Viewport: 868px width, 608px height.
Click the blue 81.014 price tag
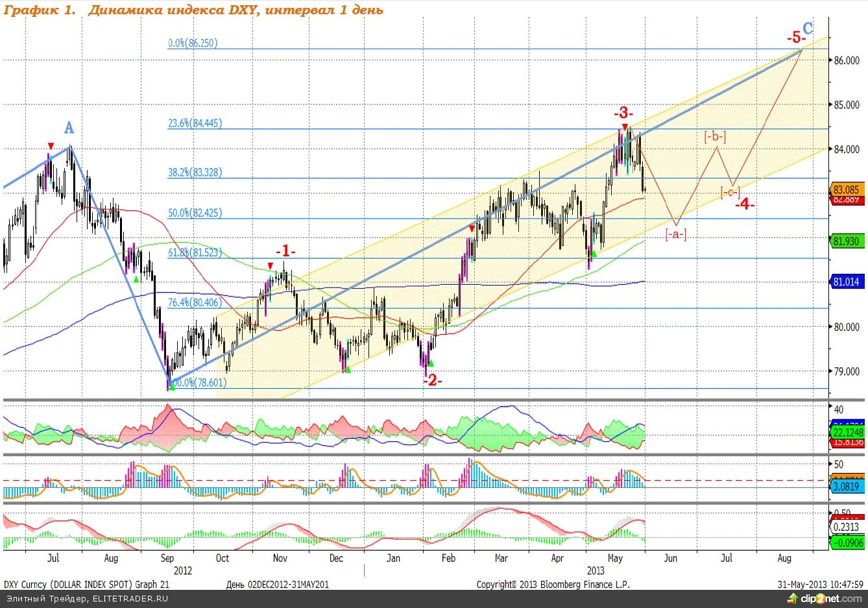pos(846,282)
